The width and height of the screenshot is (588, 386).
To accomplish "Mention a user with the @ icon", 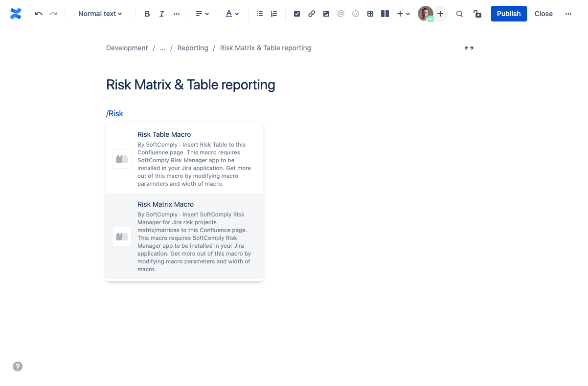I will [x=341, y=14].
